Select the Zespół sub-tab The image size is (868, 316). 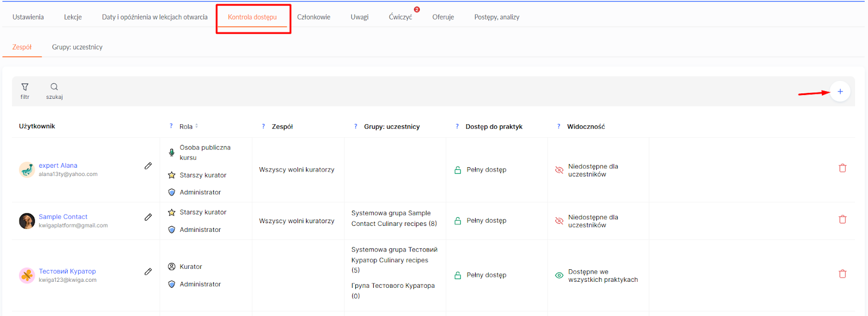click(22, 47)
